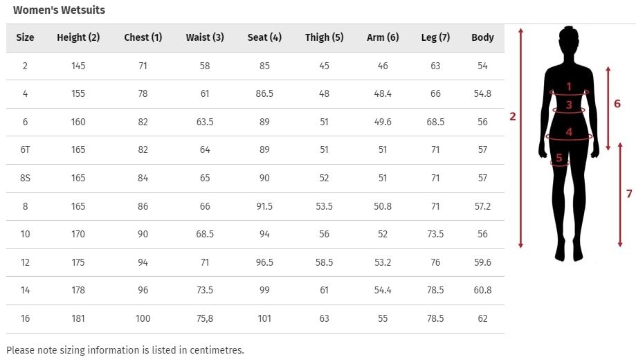Screen dimensions: 636x364
Task: Select the Size column header
Action: pyautogui.click(x=25, y=37)
